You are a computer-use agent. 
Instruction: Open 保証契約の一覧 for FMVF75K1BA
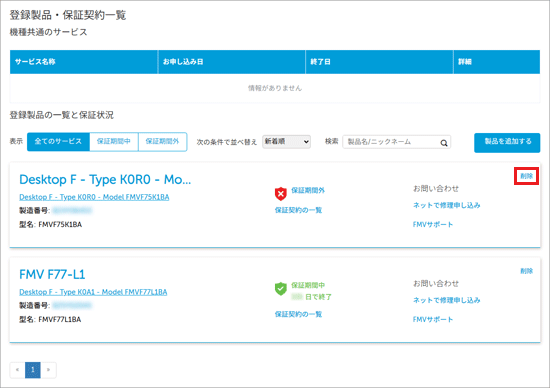[298, 210]
